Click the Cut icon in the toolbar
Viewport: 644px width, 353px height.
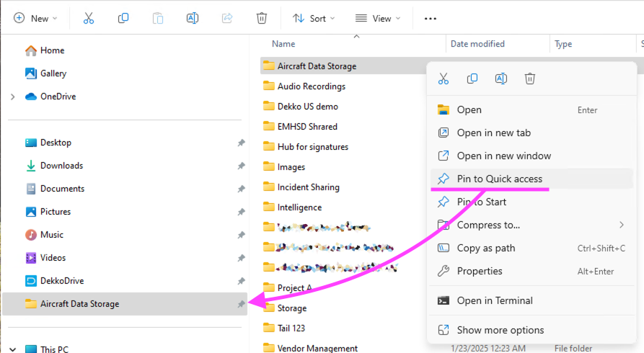(88, 19)
